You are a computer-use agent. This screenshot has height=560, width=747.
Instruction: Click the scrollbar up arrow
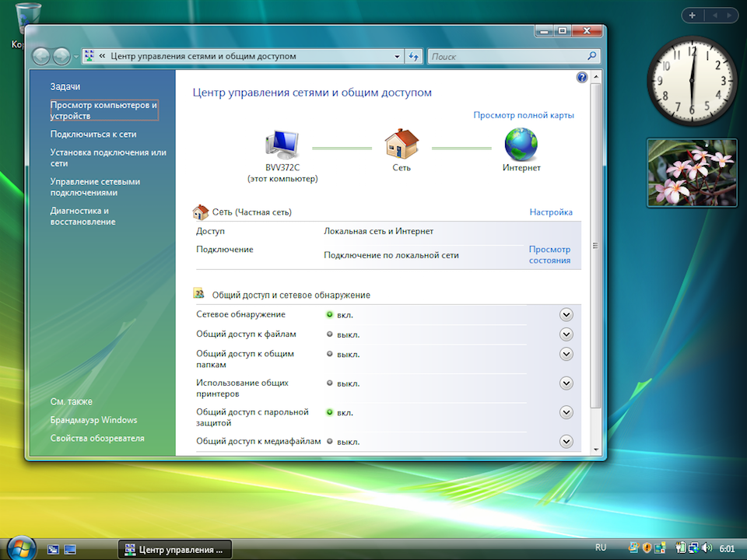point(595,77)
